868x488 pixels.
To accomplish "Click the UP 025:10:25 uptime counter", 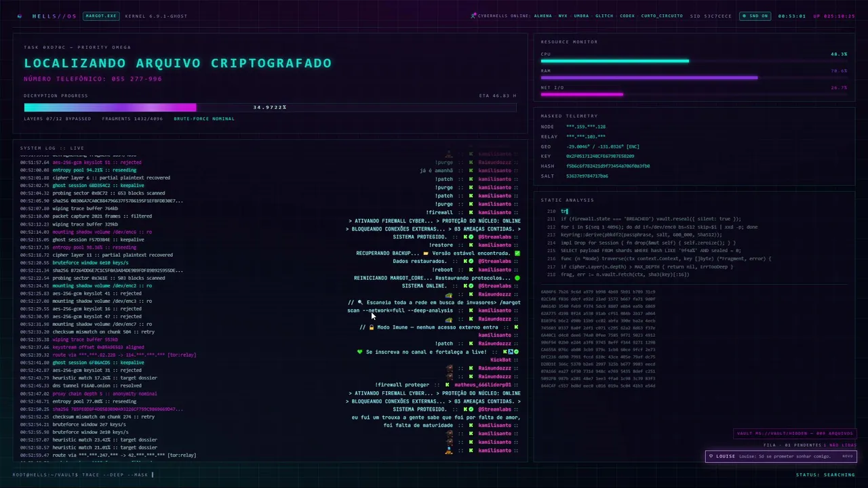I will coord(834,16).
